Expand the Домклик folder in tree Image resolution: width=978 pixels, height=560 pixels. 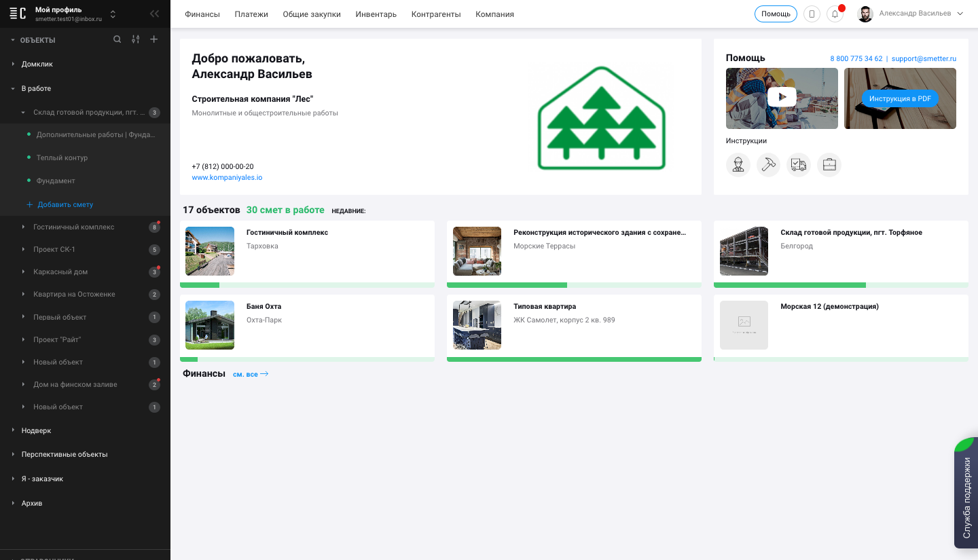(13, 64)
